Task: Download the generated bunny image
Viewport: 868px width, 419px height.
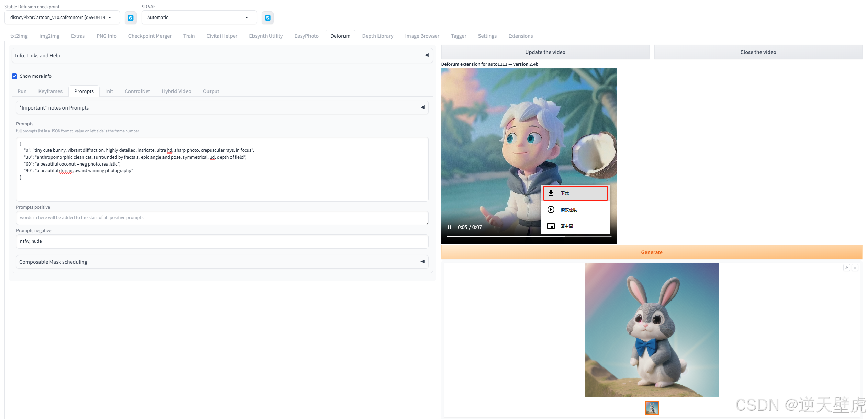Action: pyautogui.click(x=846, y=268)
